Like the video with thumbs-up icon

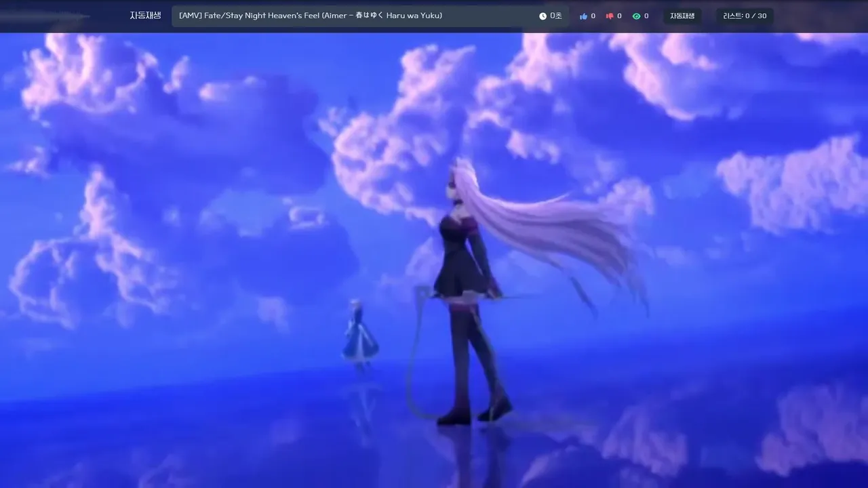583,16
